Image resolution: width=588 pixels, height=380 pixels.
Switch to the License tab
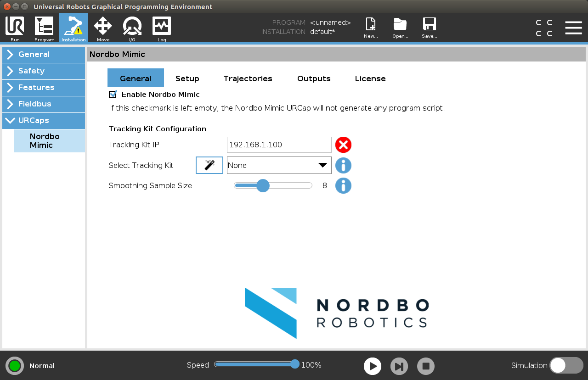click(370, 78)
